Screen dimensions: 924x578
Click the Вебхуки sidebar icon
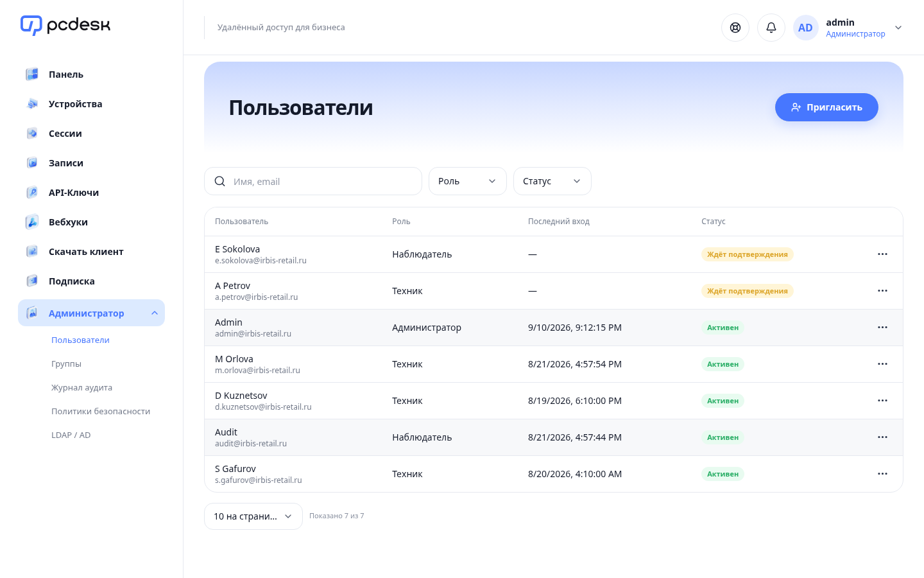pos(32,222)
